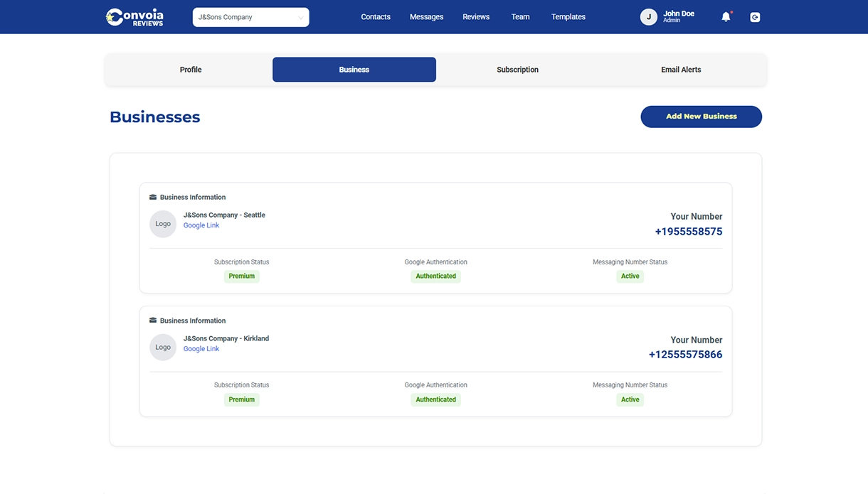Open Google Link for Seattle business
This screenshot has height=494, width=868.
click(x=201, y=225)
